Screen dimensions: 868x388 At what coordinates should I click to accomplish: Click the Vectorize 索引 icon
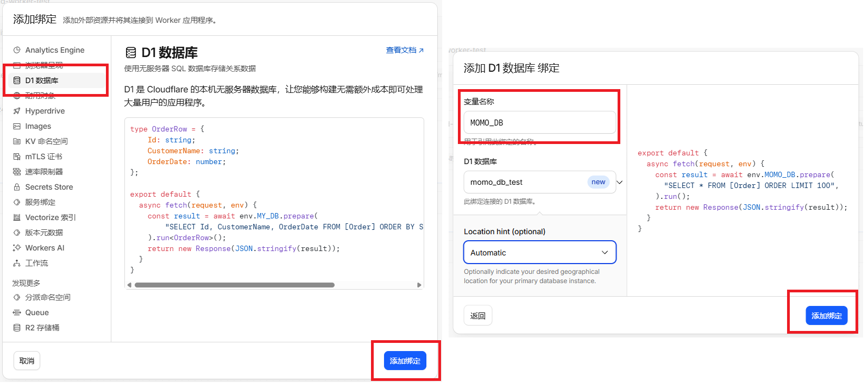(17, 217)
